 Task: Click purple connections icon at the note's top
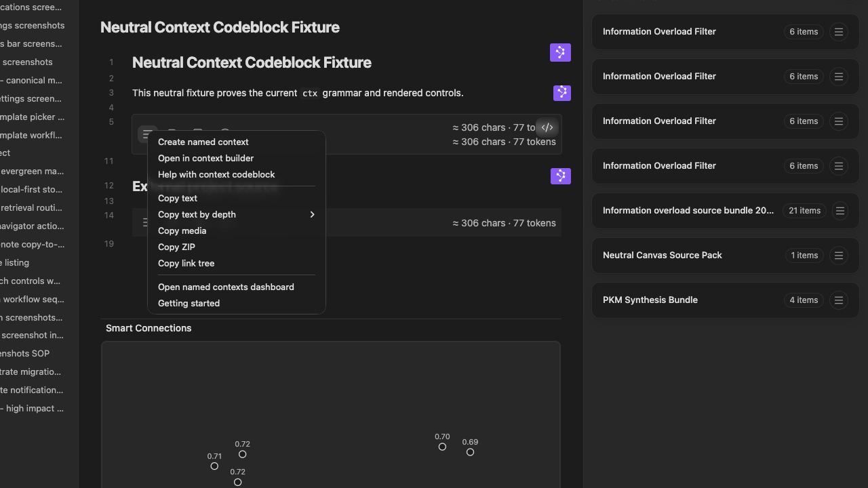560,52
